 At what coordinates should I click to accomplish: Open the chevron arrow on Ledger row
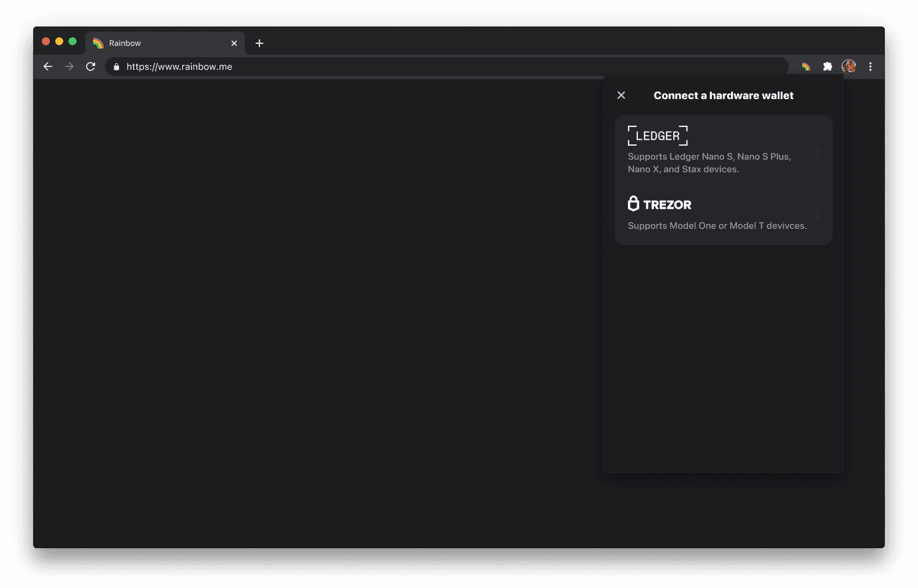coord(818,152)
